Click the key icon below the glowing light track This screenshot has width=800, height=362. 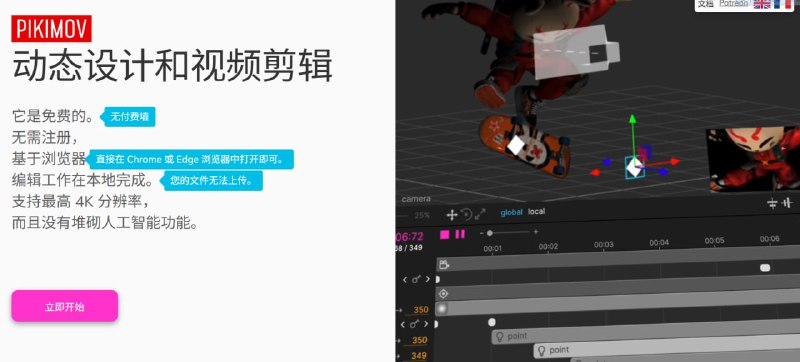pyautogui.click(x=414, y=324)
